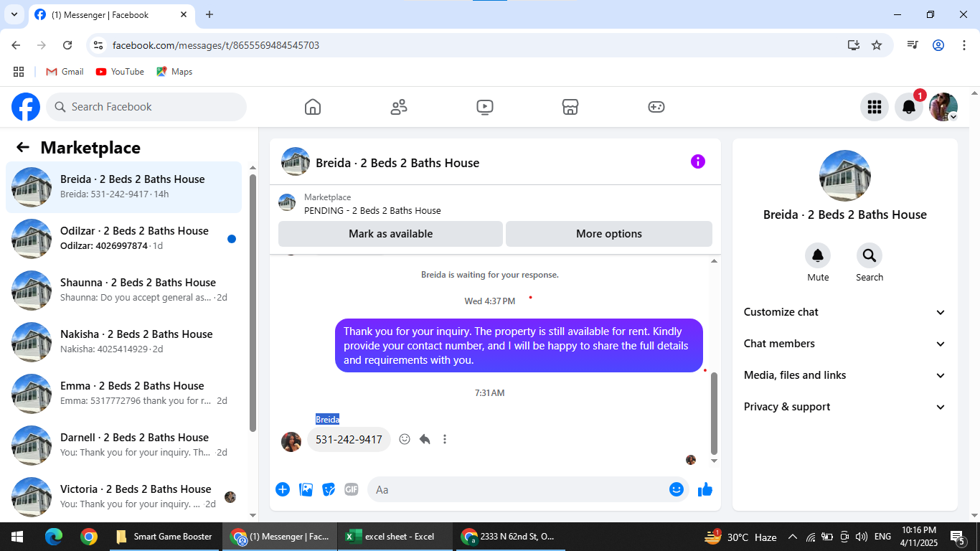Attach a photo or file

click(306, 489)
